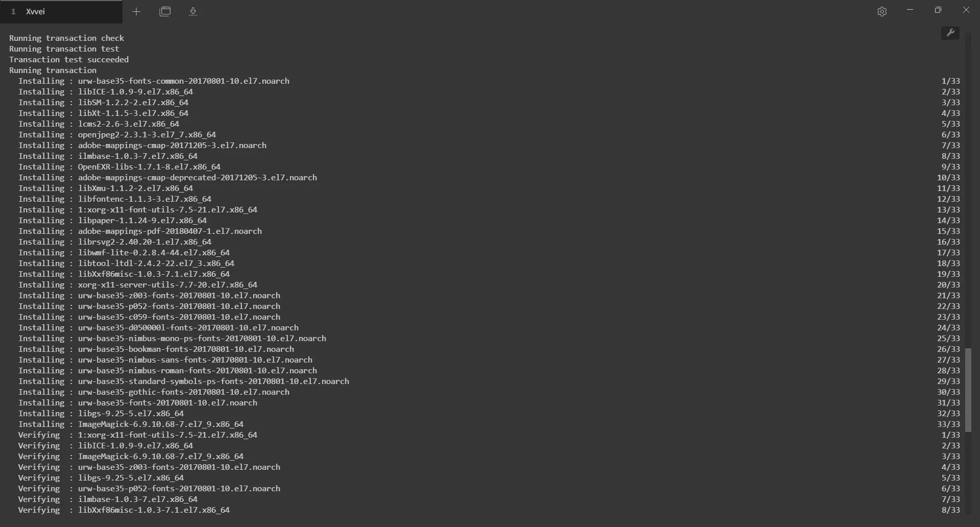Click the Installing urw-base35-gothic-fonts package line

pyautogui.click(x=154, y=392)
